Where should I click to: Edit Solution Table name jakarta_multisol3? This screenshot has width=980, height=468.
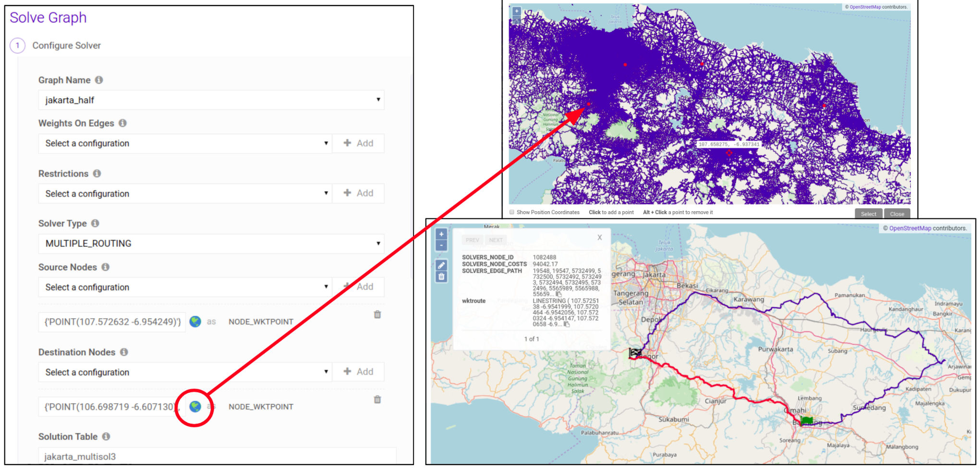coord(217,456)
